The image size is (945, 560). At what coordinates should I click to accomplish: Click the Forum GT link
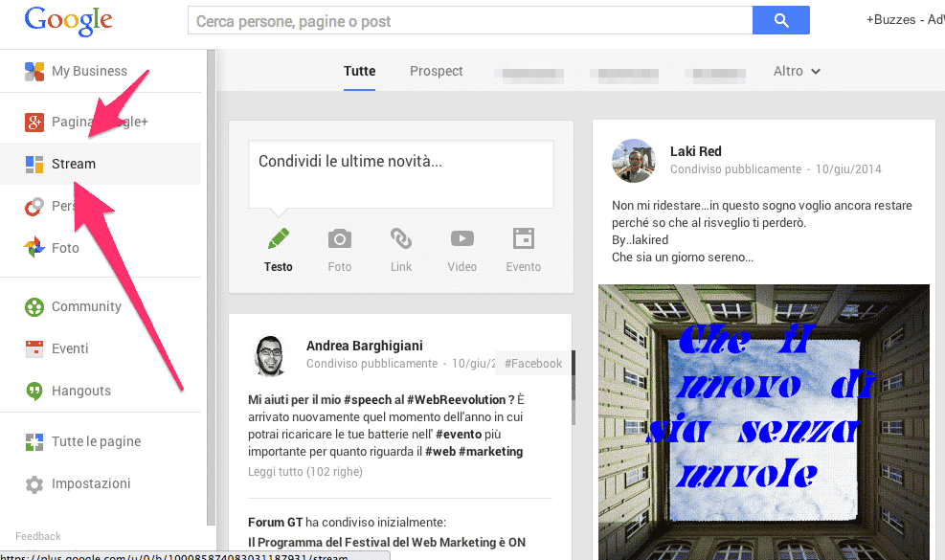[276, 523]
